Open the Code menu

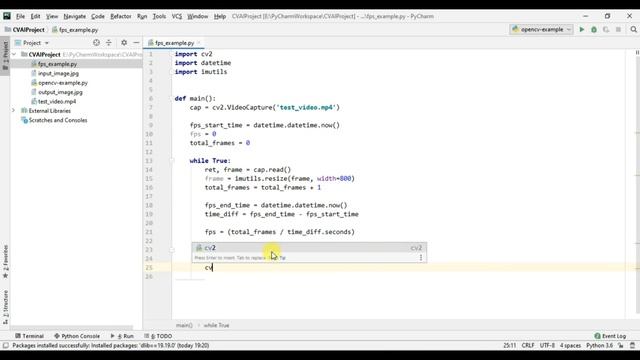click(x=98, y=16)
